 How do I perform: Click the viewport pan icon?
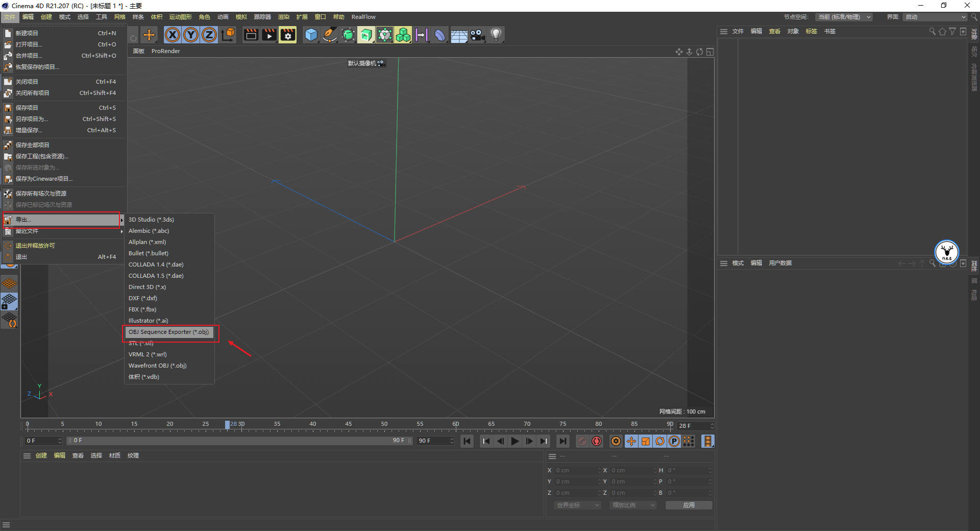679,52
